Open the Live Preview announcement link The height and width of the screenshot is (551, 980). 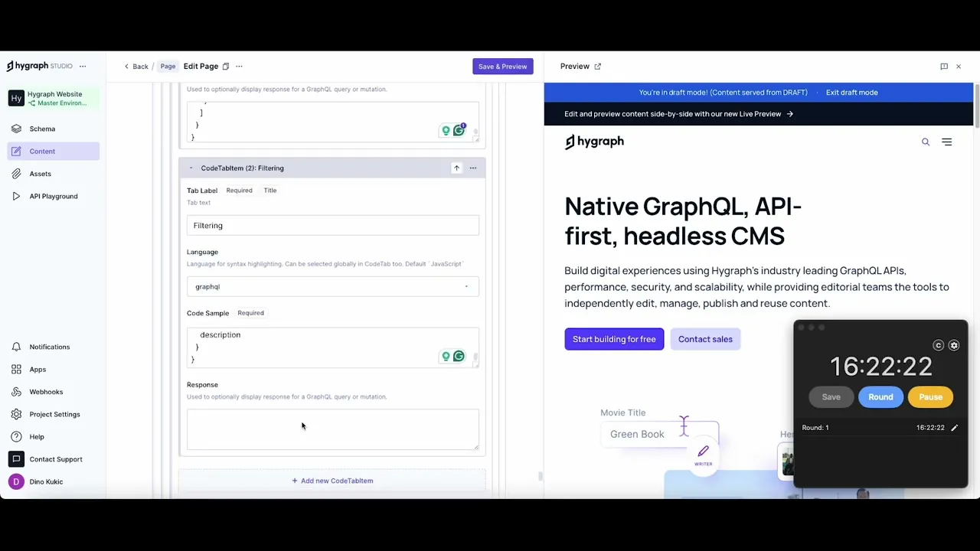tap(678, 114)
